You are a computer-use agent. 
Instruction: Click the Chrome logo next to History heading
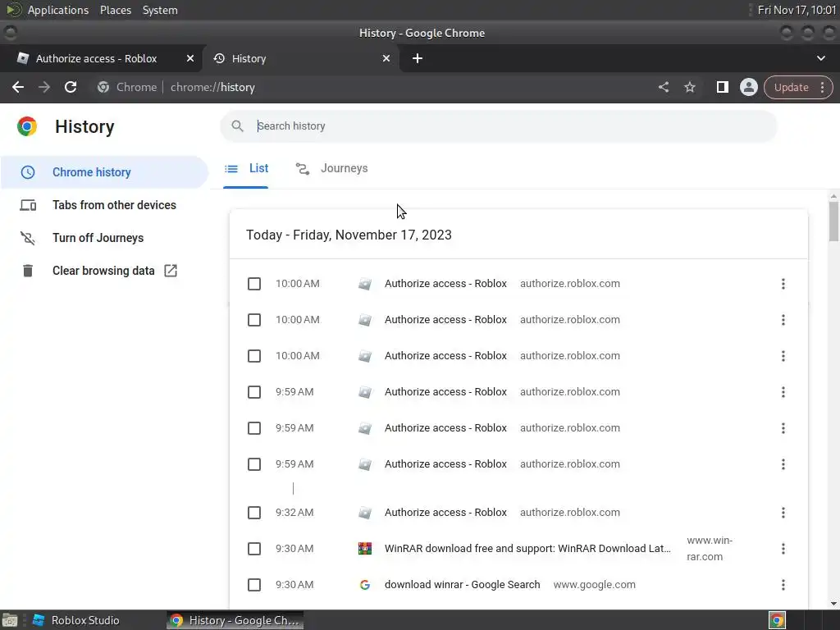point(27,126)
